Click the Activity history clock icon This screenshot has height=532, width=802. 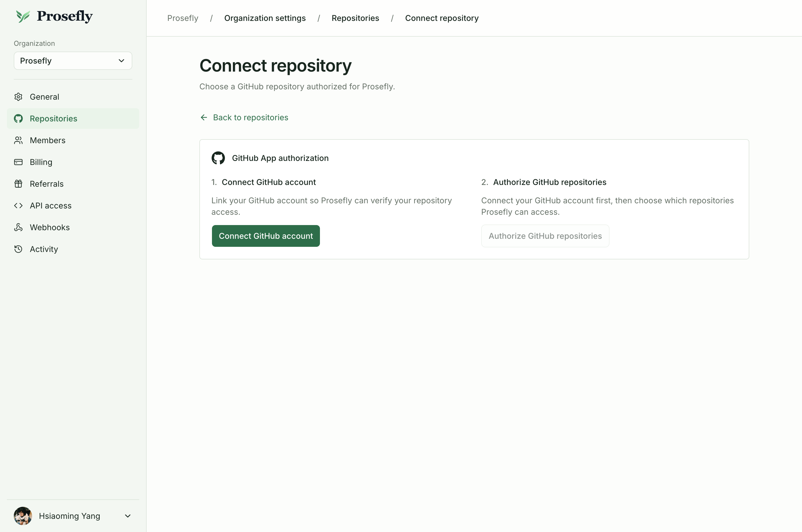click(x=18, y=249)
